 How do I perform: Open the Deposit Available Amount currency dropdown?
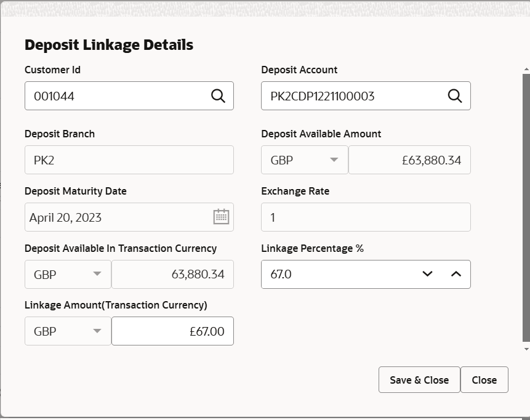[334, 160]
